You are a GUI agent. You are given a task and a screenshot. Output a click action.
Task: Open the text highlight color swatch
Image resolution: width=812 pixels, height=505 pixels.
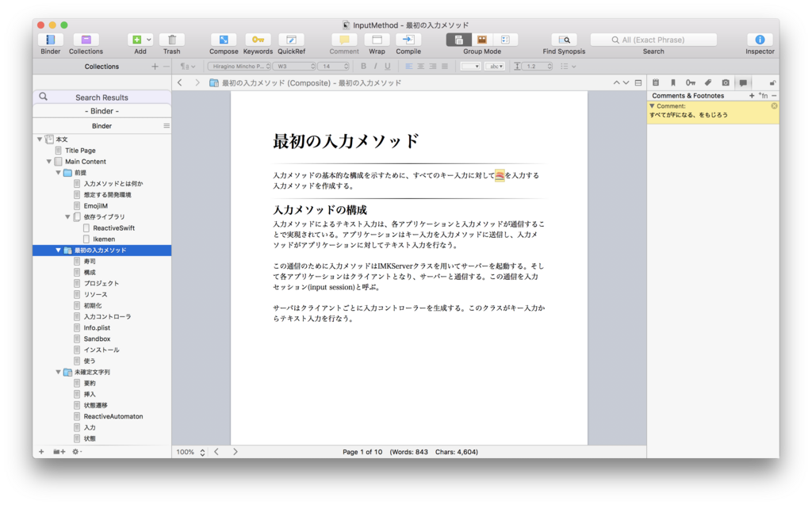coord(471,66)
